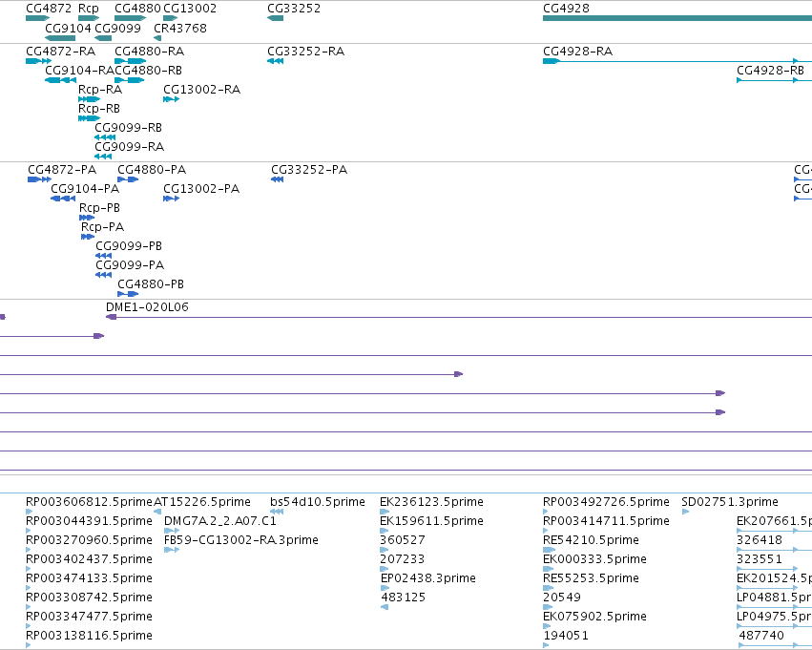Select the 360527 feature label

403,540
